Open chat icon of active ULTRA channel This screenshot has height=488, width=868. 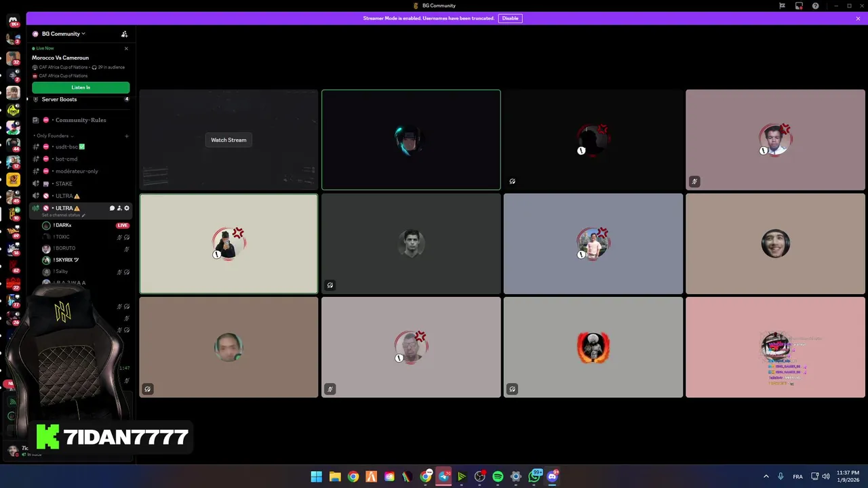coord(112,208)
